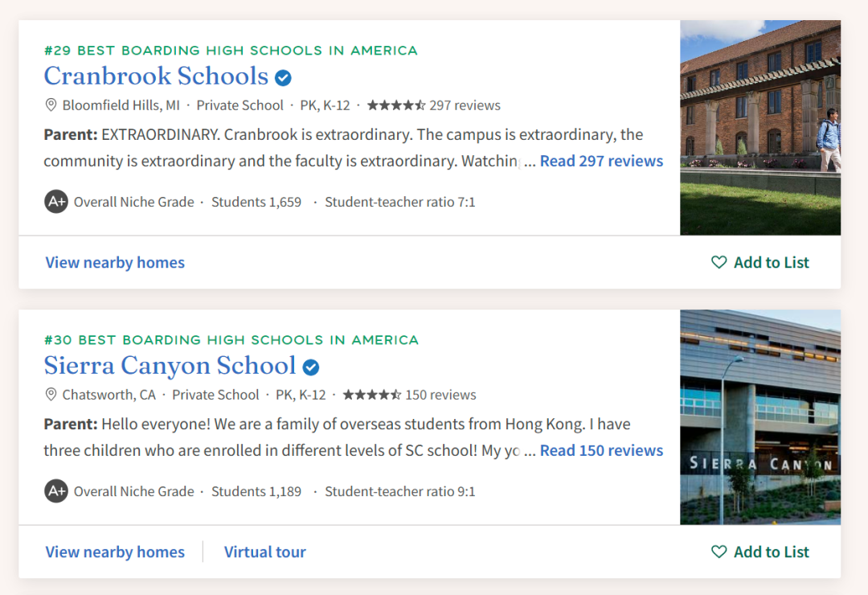Open the Cranbrook Schools campus photo

coord(760,128)
